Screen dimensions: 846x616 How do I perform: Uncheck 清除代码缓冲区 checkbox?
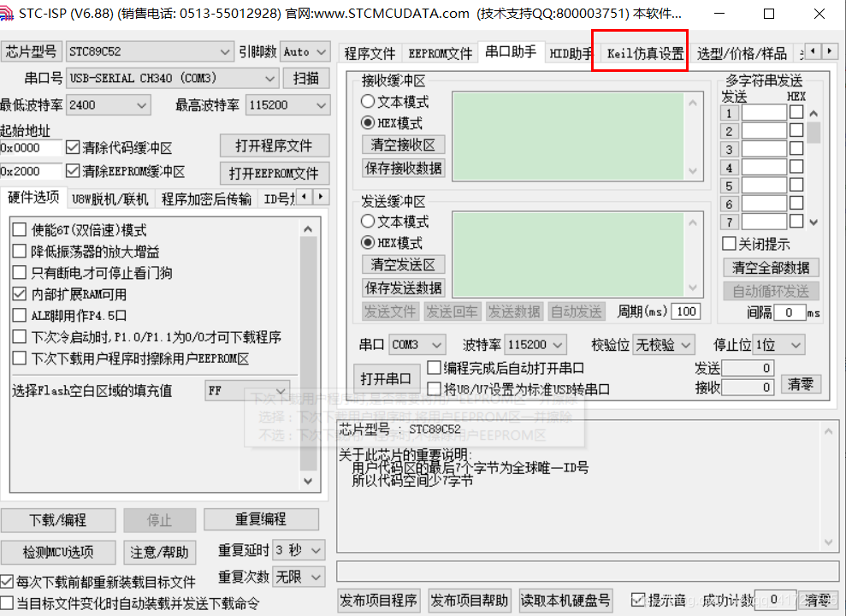point(73,147)
